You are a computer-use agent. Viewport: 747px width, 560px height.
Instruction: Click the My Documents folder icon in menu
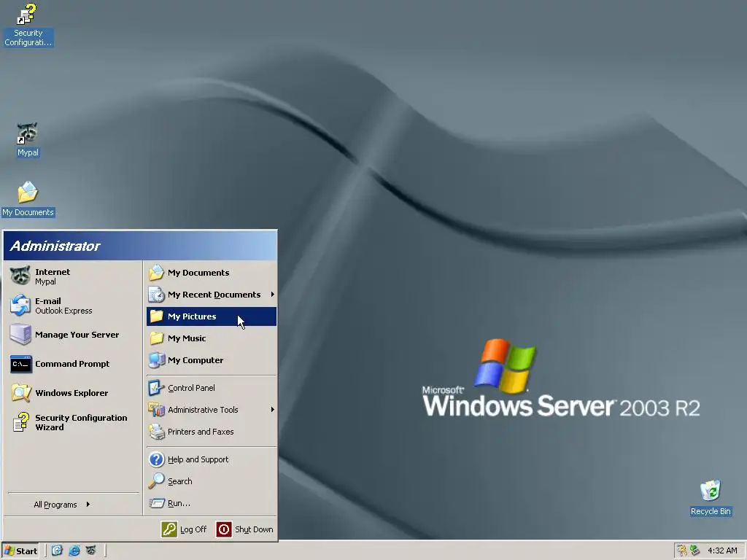(156, 273)
